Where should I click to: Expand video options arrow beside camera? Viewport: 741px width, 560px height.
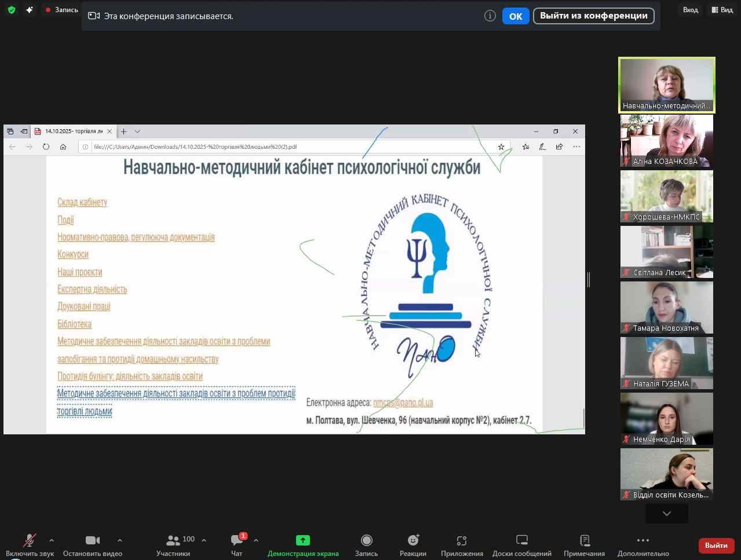click(119, 540)
